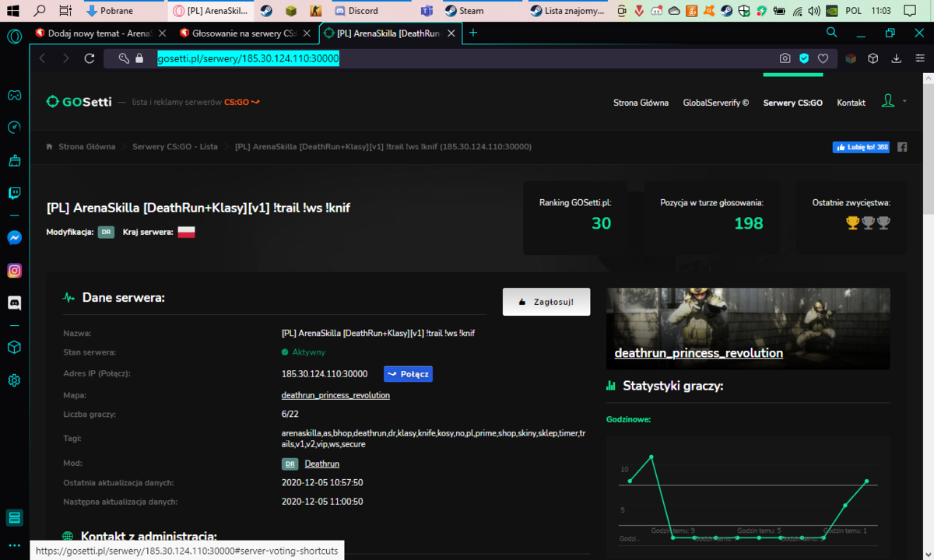934x560 pixels.
Task: View site security padlock info
Action: click(139, 58)
